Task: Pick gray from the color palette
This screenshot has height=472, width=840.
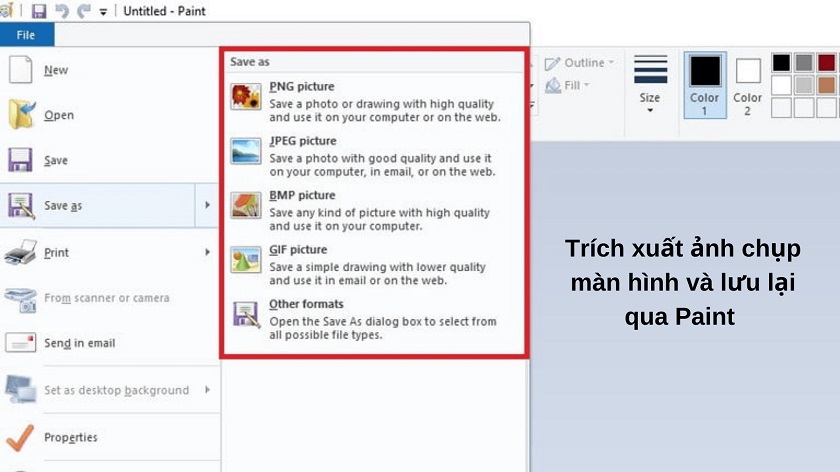Action: pyautogui.click(x=804, y=63)
